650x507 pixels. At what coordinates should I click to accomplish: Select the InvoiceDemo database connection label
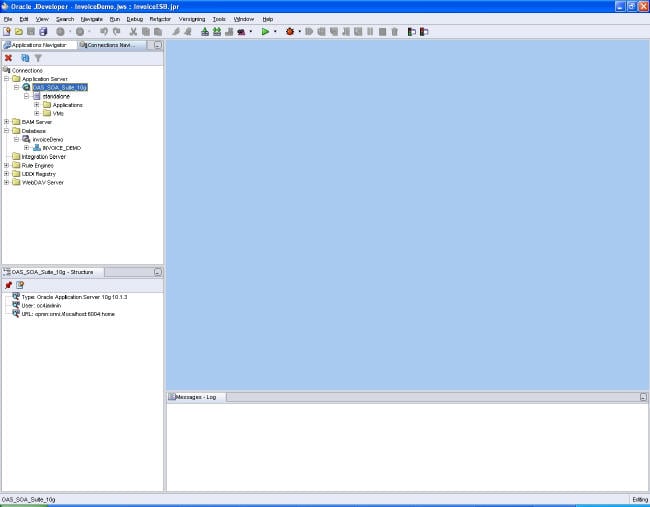tap(48, 139)
